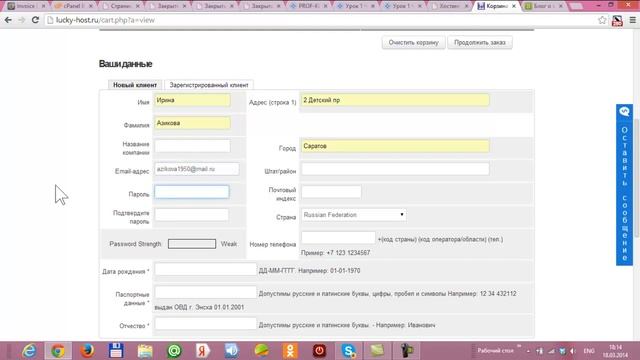The image size is (640, 360).
Task: Open Skype from the taskbar
Action: (348, 351)
